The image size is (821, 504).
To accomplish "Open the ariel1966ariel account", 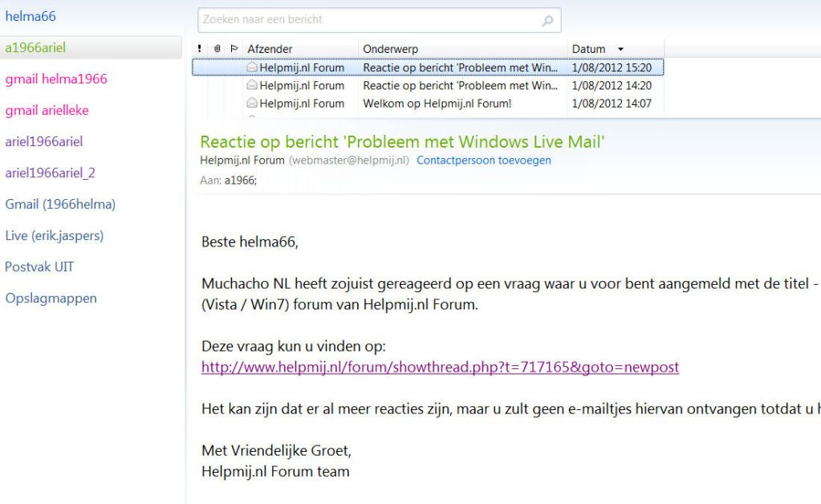I will pos(44,142).
